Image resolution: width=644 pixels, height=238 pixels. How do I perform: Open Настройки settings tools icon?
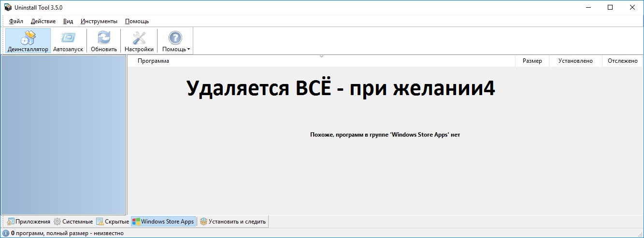(x=139, y=38)
